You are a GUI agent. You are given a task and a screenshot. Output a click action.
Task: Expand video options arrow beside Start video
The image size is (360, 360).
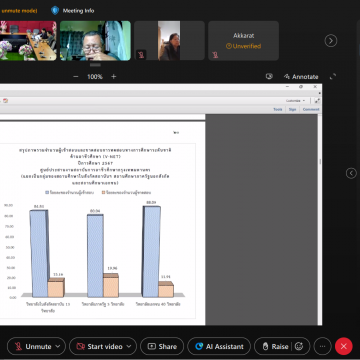coord(129,346)
